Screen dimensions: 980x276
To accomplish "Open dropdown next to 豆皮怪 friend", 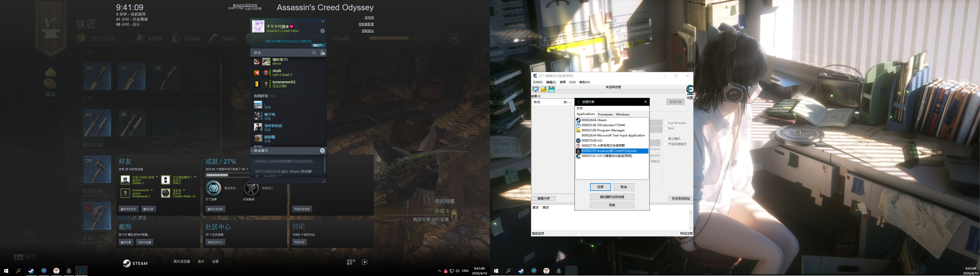I will (x=184, y=190).
